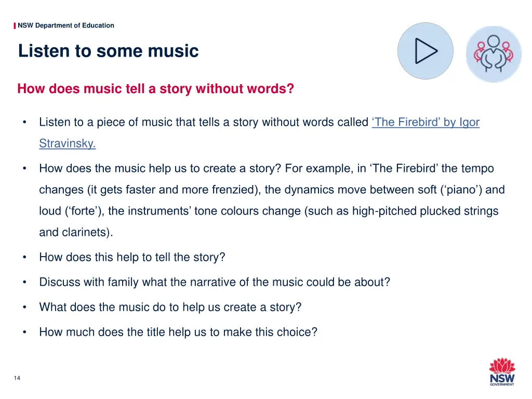The image size is (532, 399).
Task: Click the red 'How does music tell' subheading
Action: pos(155,88)
